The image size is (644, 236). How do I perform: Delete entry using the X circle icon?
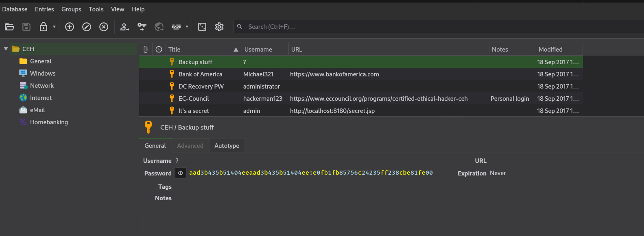104,27
